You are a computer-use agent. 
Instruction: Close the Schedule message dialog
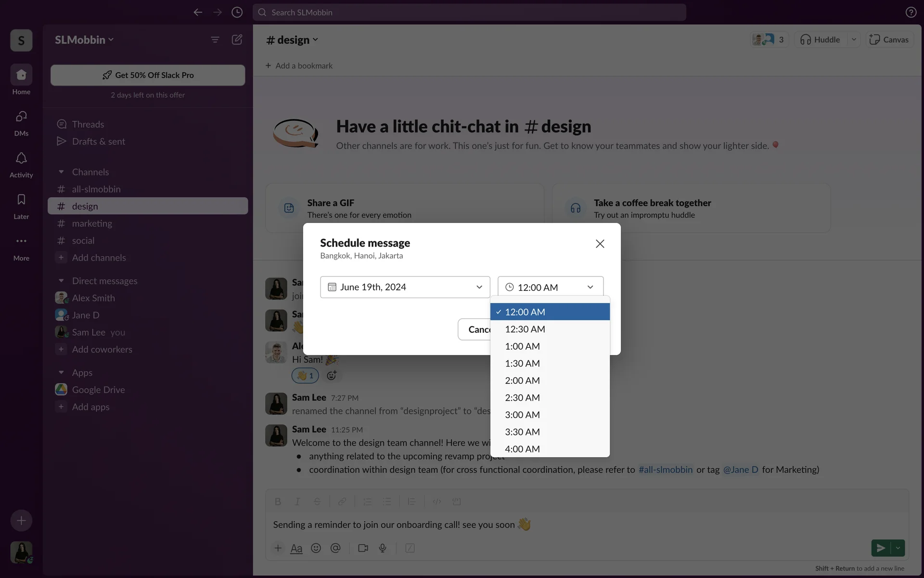tap(600, 244)
